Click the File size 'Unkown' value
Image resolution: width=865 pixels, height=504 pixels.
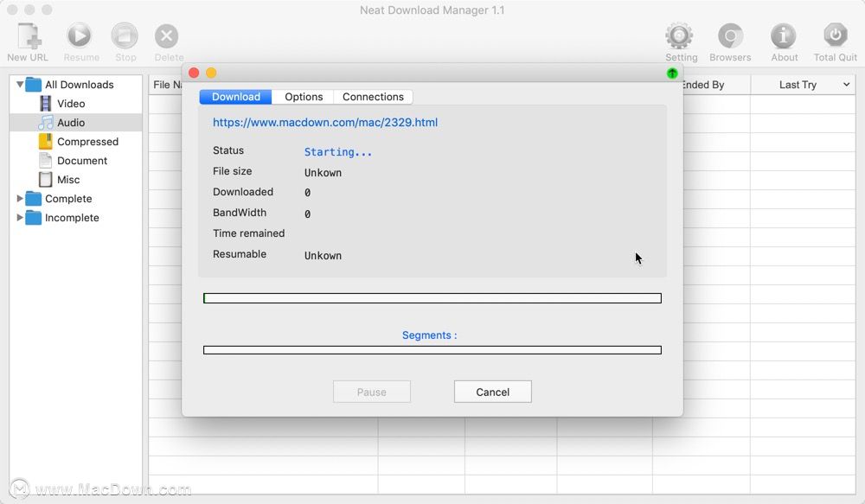click(x=323, y=173)
